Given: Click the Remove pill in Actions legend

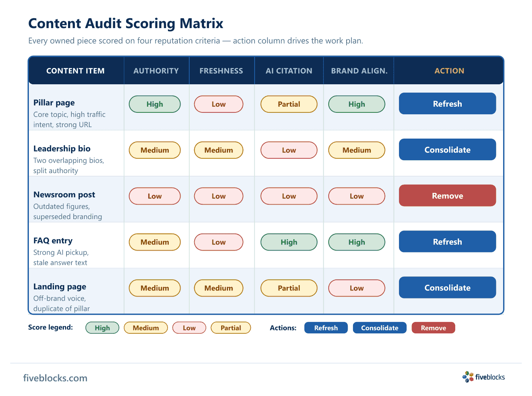Looking at the screenshot, I should [433, 328].
